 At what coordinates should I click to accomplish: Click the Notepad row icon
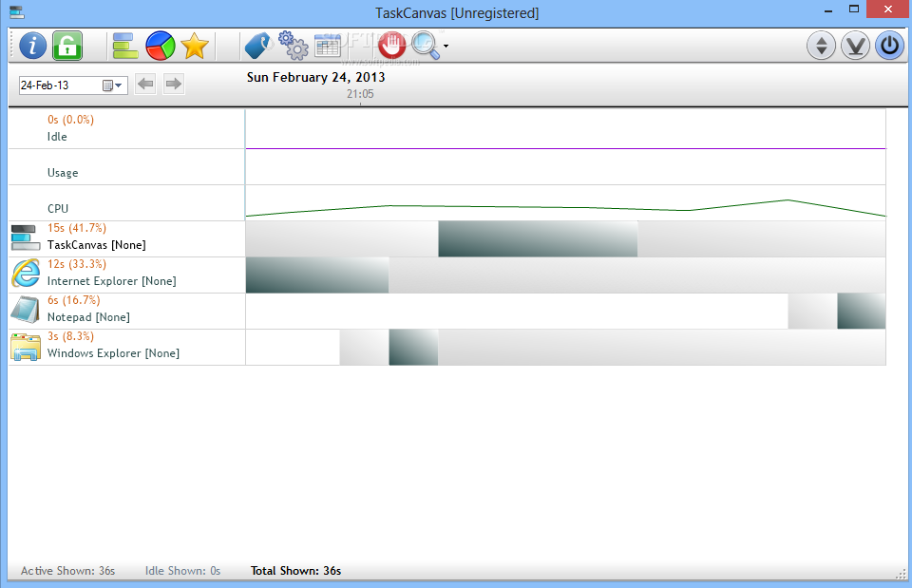pos(25,310)
